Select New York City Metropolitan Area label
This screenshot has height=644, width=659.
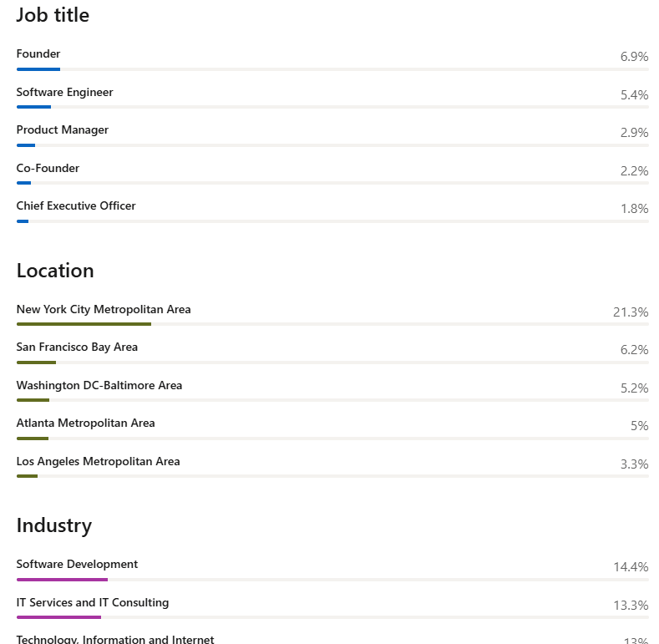[104, 310]
